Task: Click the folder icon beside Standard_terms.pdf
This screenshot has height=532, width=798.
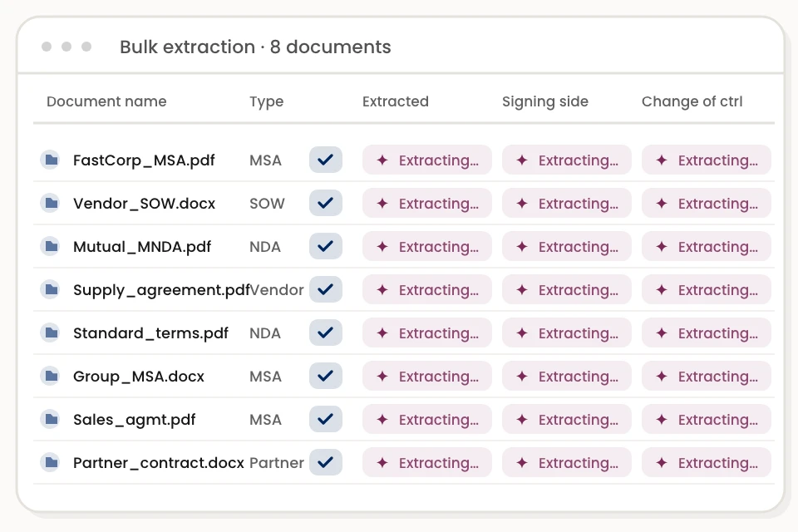Action: point(51,333)
